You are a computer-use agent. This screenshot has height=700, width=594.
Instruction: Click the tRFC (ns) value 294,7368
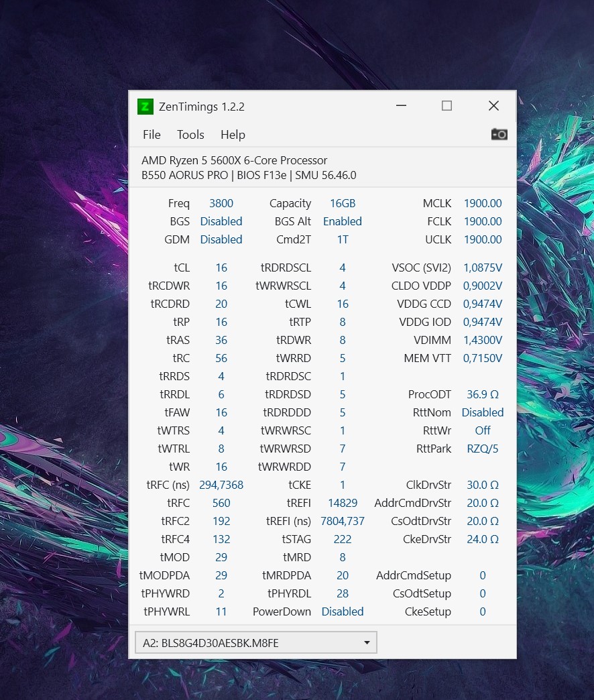click(221, 485)
